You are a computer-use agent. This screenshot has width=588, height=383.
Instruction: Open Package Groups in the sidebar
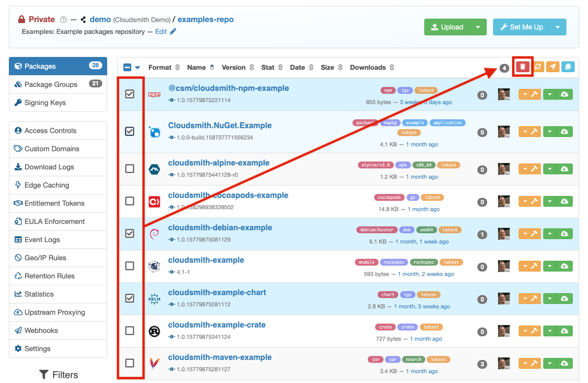click(x=58, y=84)
